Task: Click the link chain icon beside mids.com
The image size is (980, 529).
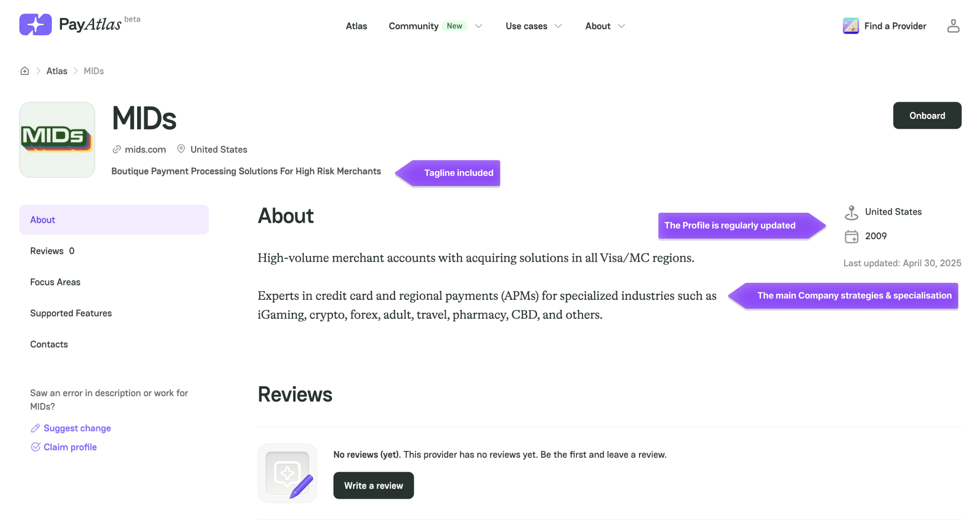Action: click(x=117, y=149)
